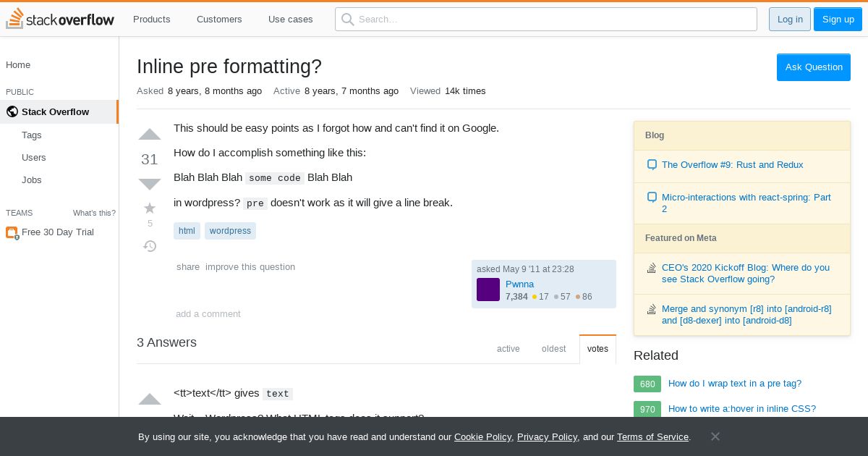This screenshot has height=456, width=868.
Task: Click "add a comment" under the question
Action: (208, 314)
